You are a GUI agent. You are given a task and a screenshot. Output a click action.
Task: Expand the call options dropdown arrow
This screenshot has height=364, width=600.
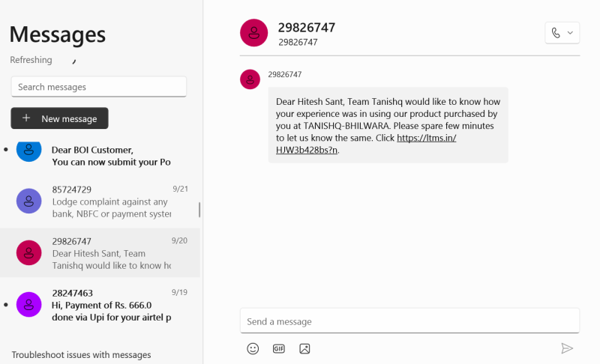pos(570,33)
